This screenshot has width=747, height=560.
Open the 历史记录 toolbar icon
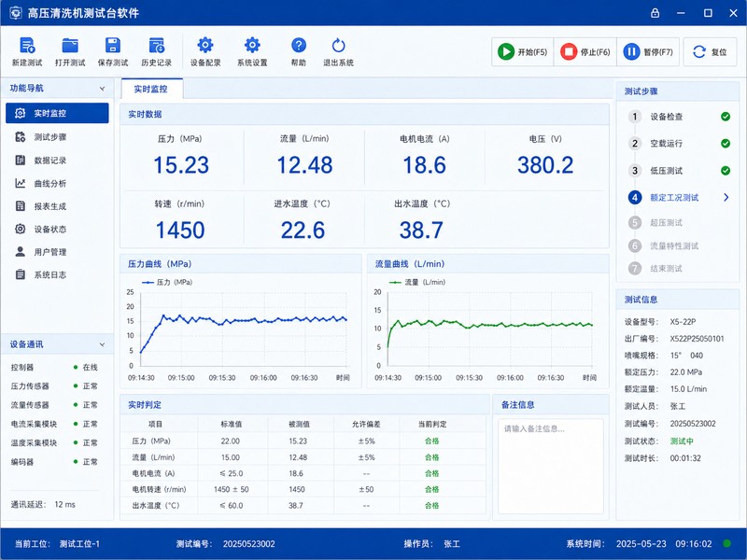coord(156,46)
